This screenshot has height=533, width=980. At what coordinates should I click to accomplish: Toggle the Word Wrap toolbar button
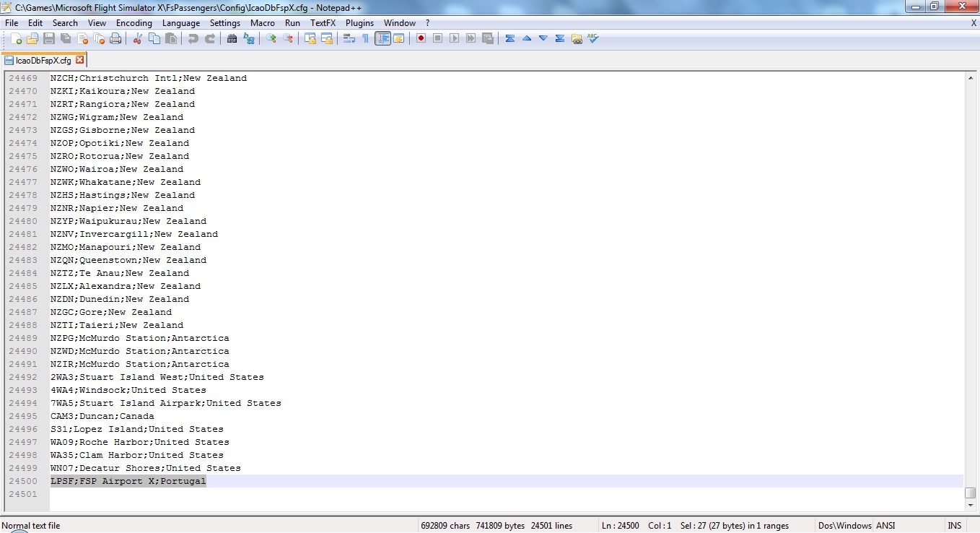[349, 38]
